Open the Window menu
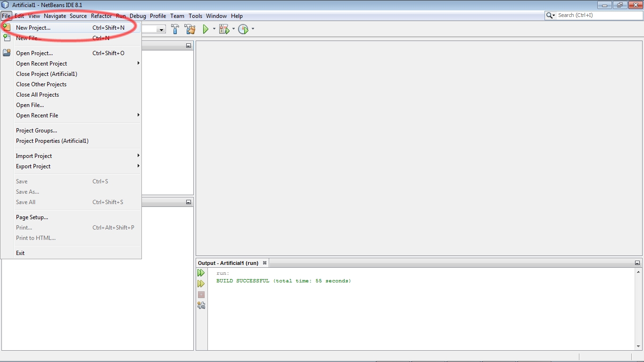This screenshot has height=362, width=644. (x=216, y=16)
